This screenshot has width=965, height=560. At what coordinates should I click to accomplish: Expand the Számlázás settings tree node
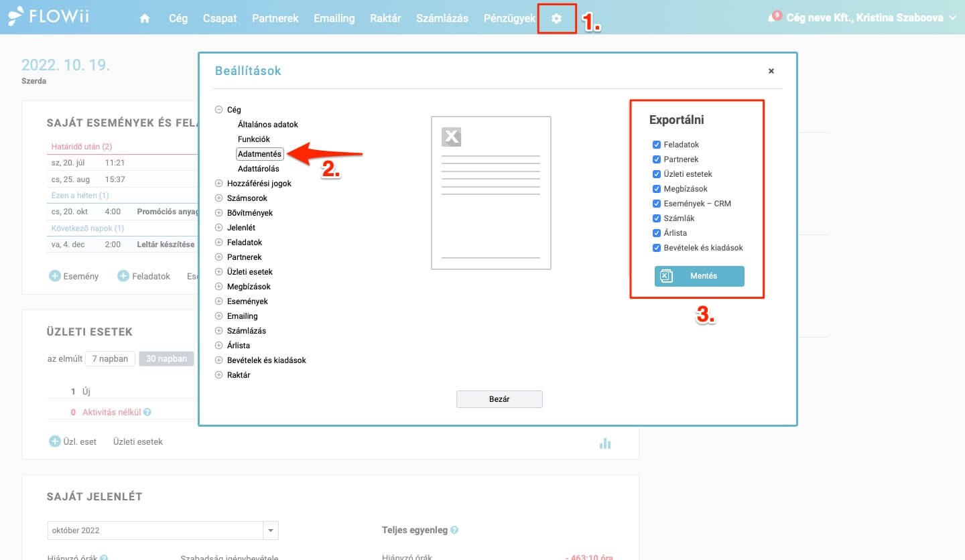click(x=218, y=331)
